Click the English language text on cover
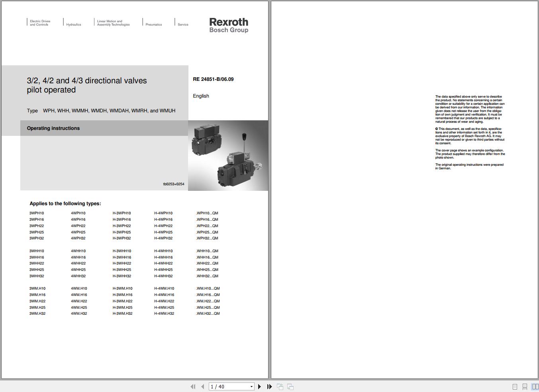 point(201,96)
